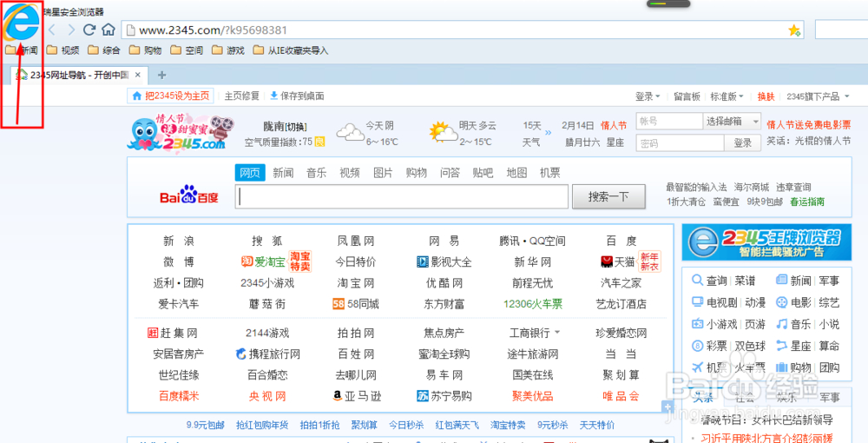Click the red 换肤 link
This screenshot has width=868, height=443.
[x=766, y=96]
